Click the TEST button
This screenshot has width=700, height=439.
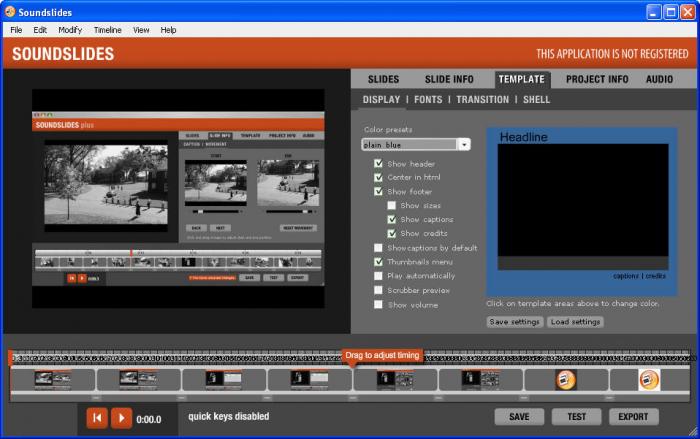[577, 417]
